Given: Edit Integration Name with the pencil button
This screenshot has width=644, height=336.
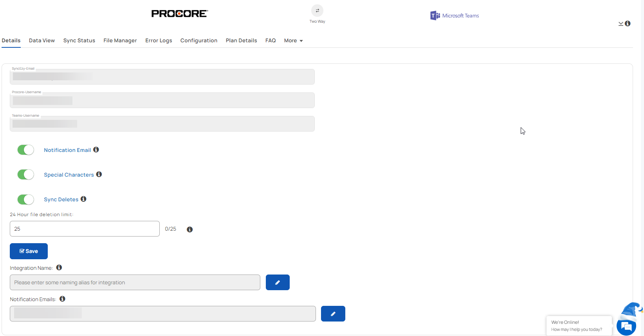Looking at the screenshot, I should point(278,282).
